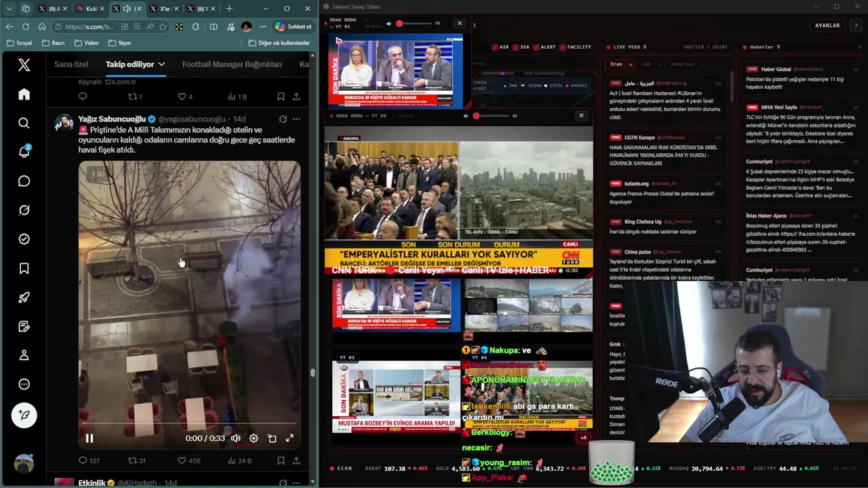Screen dimensions: 868x488
Task: Open Yağız Sabuncuoğlu profile name
Action: 112,119
